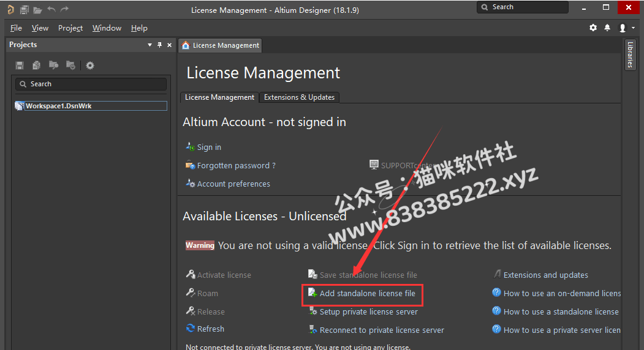Click Account preferences gear-person icon
This screenshot has height=350, width=644.
[x=190, y=183]
